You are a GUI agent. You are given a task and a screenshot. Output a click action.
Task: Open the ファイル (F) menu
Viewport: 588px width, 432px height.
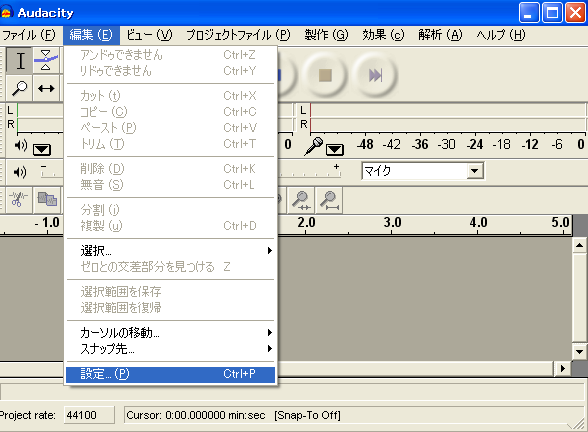29,35
